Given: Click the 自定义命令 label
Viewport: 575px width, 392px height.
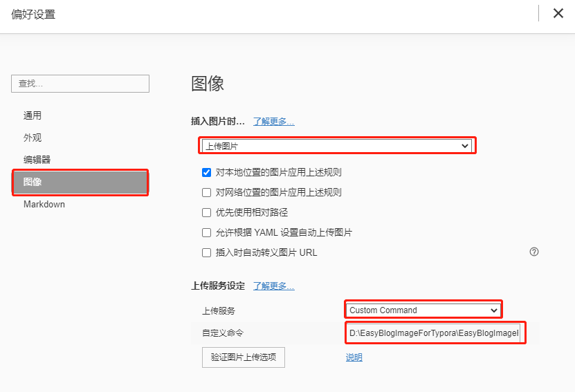Looking at the screenshot, I should coord(223,333).
